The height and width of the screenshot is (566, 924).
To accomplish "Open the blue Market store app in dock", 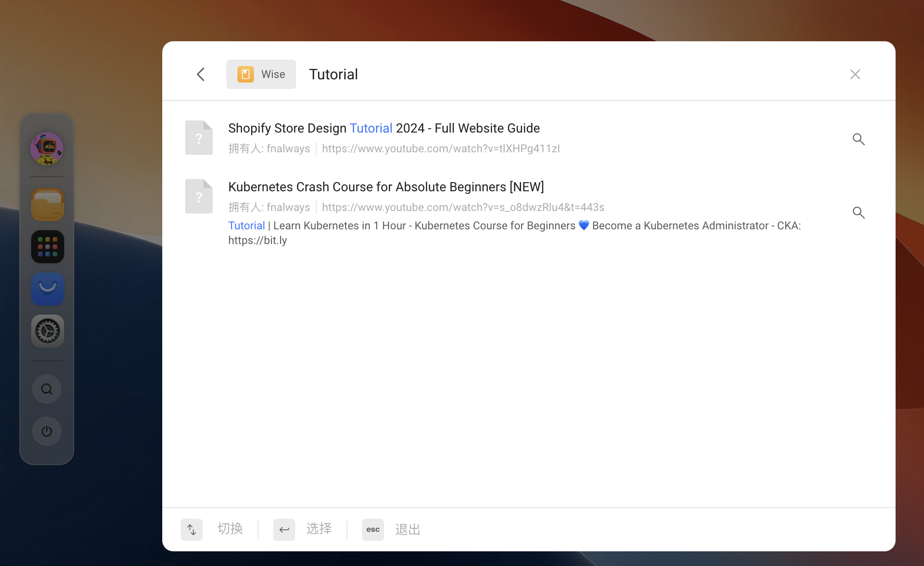I will click(x=47, y=289).
